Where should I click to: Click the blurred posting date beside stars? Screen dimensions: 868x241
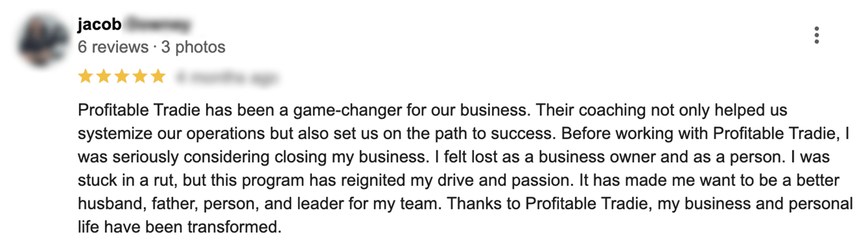pyautogui.click(x=226, y=78)
